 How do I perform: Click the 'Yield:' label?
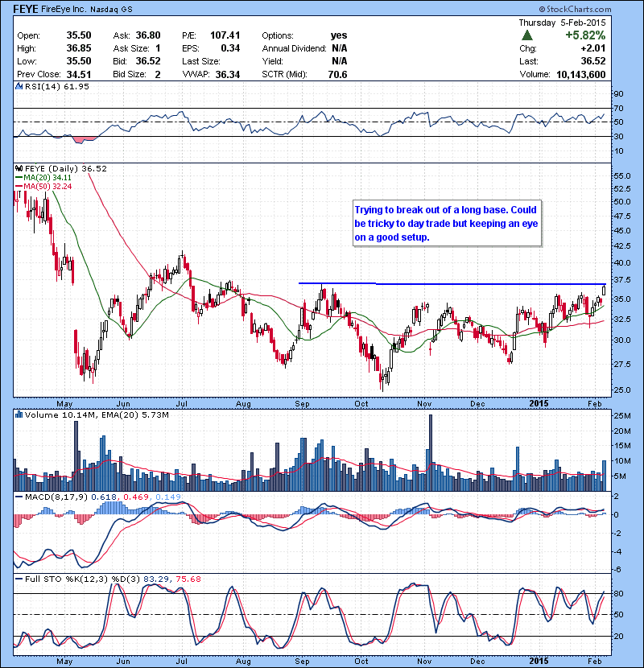pos(272,61)
